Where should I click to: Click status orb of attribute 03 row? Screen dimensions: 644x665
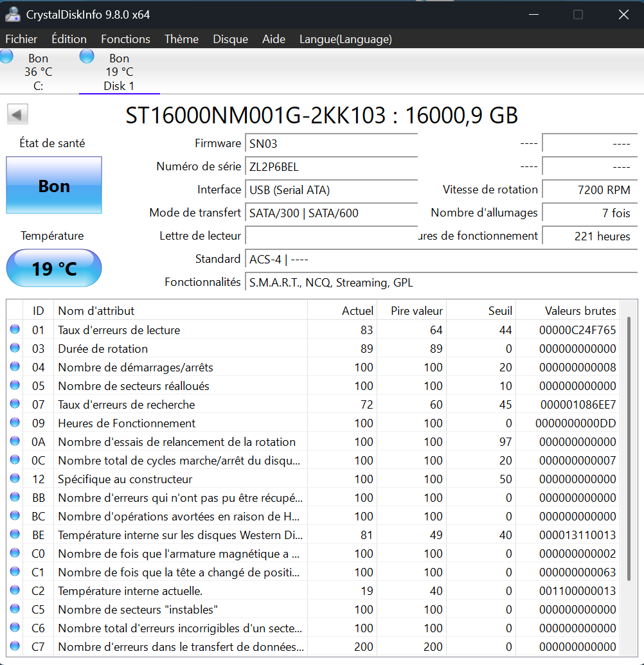tap(15, 348)
